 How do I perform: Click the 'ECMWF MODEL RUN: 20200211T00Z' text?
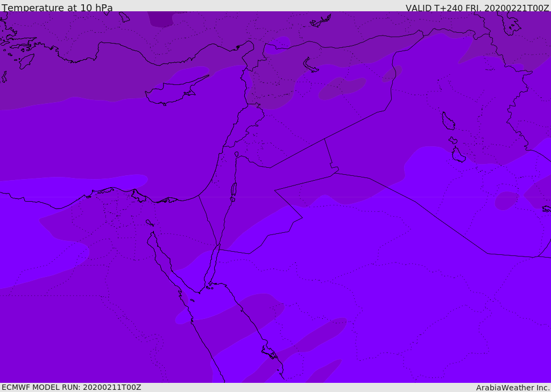[72, 387]
